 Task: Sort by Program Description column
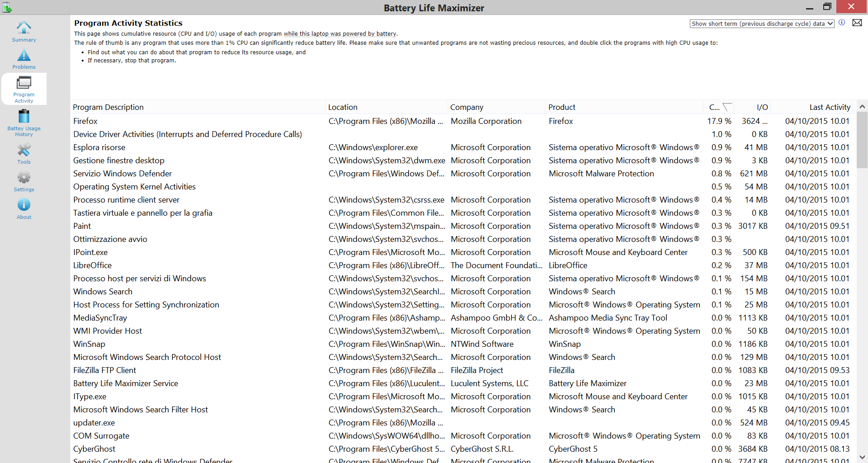tap(198, 107)
